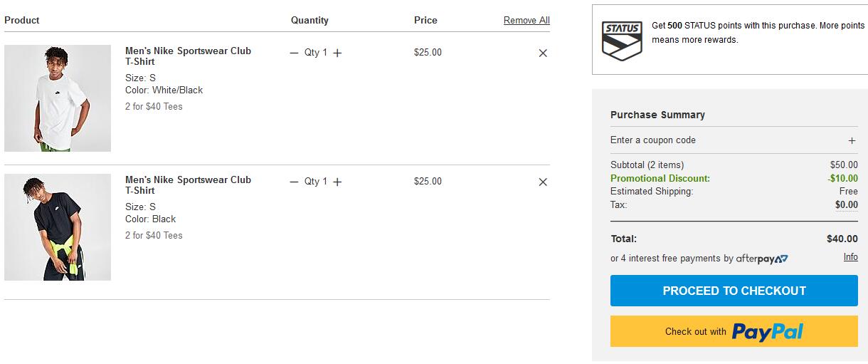This screenshot has width=868, height=364.
Task: Click Remove All link
Action: (526, 20)
